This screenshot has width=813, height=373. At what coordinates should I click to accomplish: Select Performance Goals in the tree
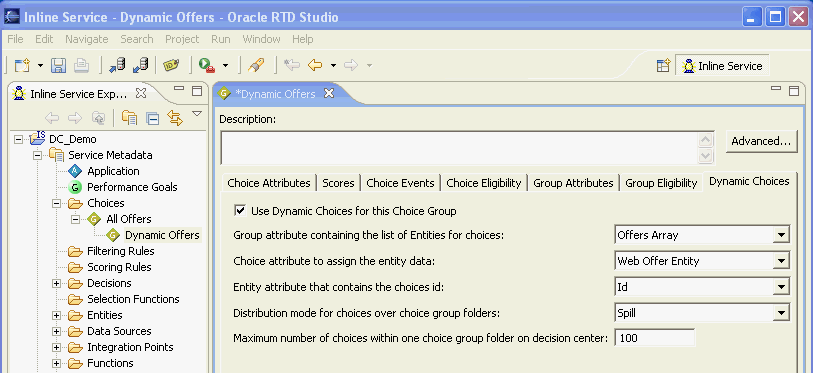coord(132,187)
